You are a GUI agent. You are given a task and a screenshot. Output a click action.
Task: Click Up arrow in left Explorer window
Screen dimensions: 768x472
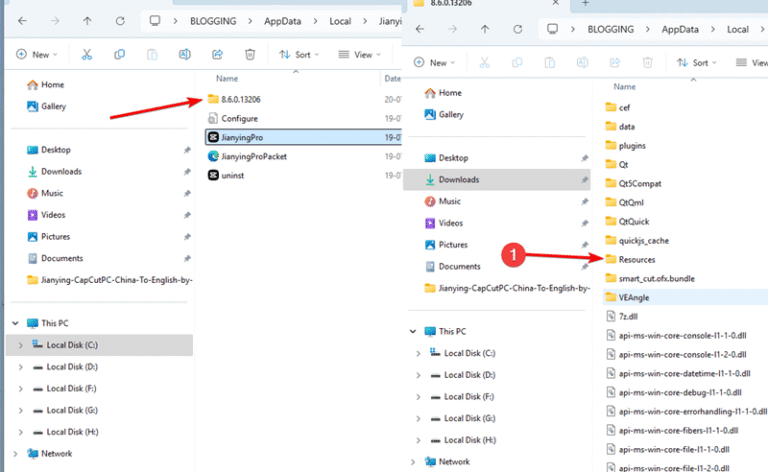87,21
